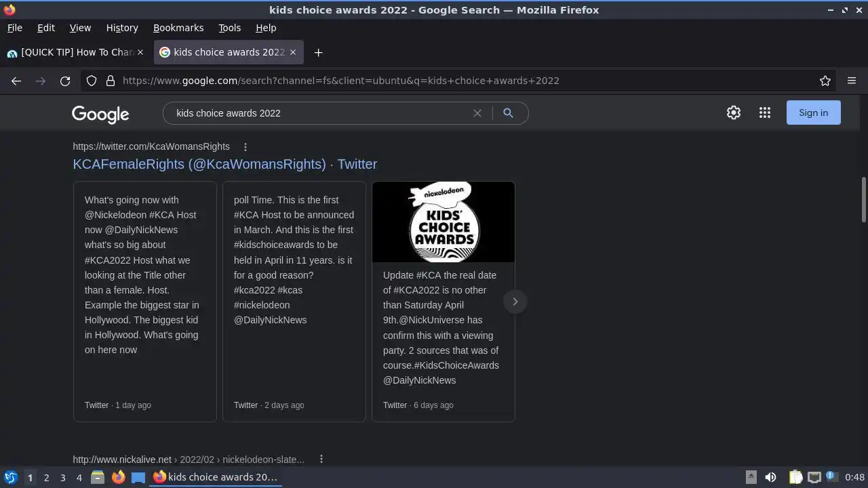Click the removable media tray icon
Image resolution: width=868 pixels, height=488 pixels.
[x=751, y=477]
